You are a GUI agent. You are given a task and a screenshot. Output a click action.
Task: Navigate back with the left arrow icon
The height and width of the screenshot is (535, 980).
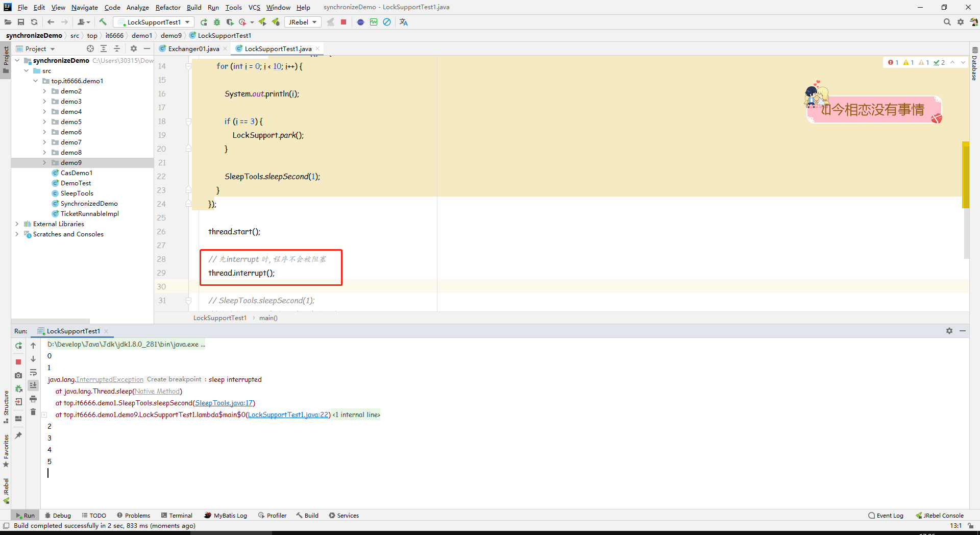[51, 22]
